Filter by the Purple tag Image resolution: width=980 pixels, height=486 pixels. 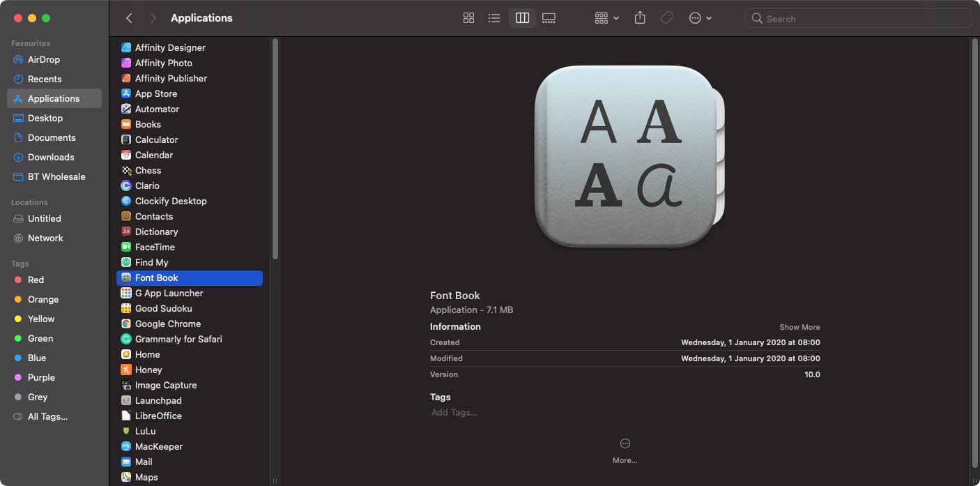pyautogui.click(x=54, y=377)
